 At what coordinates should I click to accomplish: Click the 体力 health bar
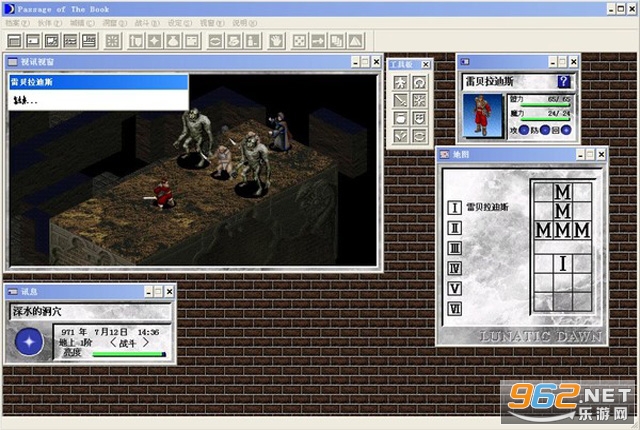[x=545, y=106]
